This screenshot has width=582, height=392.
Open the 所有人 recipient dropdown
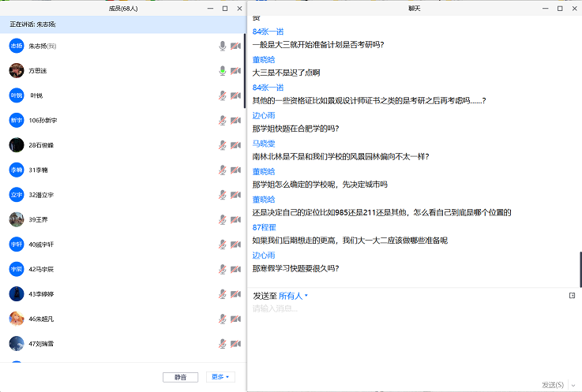click(x=293, y=296)
